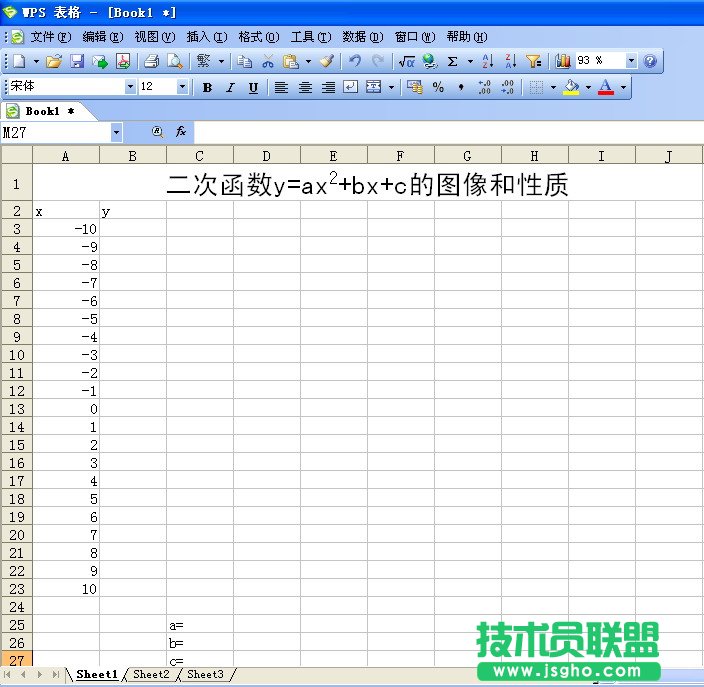Image resolution: width=704 pixels, height=687 pixels.
Task: Click the column C header
Action: coord(200,155)
